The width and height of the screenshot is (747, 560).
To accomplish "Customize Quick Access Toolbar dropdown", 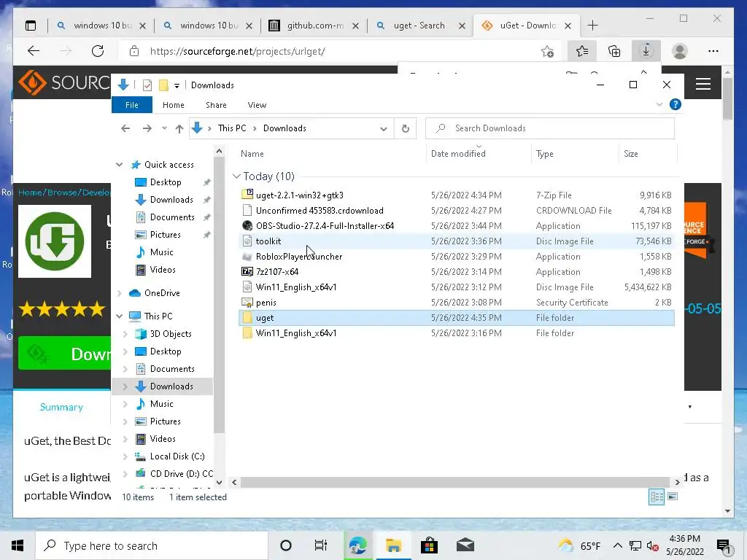I will (x=177, y=86).
